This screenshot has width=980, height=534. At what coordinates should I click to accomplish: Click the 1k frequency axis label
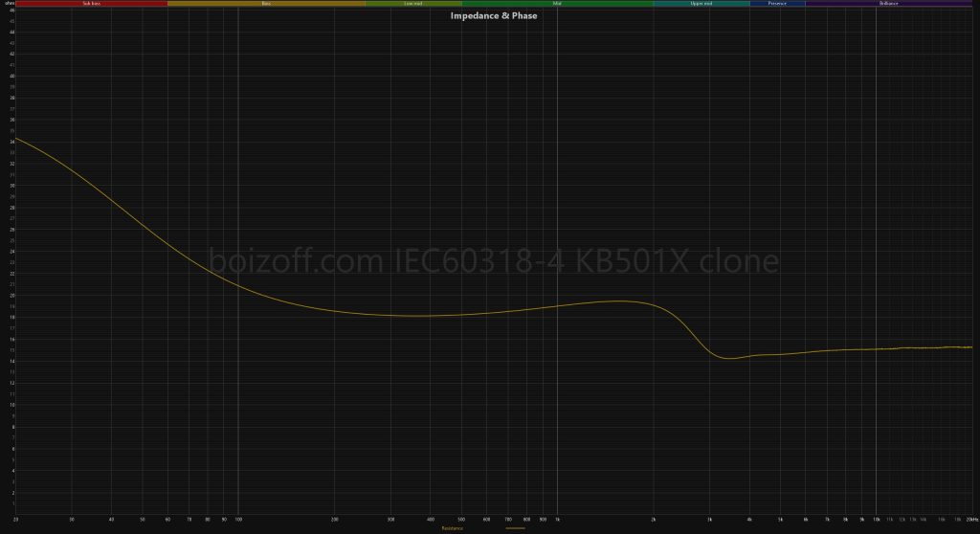(x=557, y=520)
